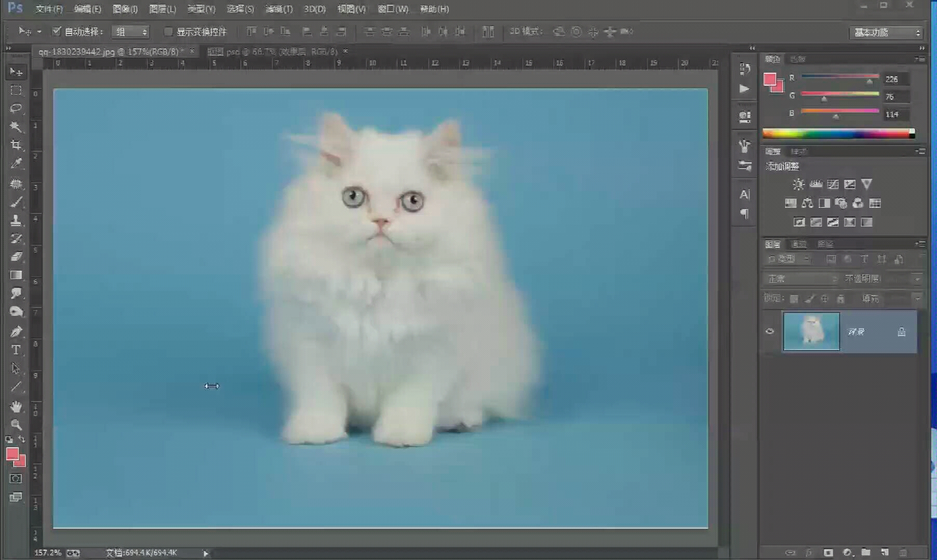The height and width of the screenshot is (560, 937).
Task: Add Levels adjustment icon
Action: 816,184
